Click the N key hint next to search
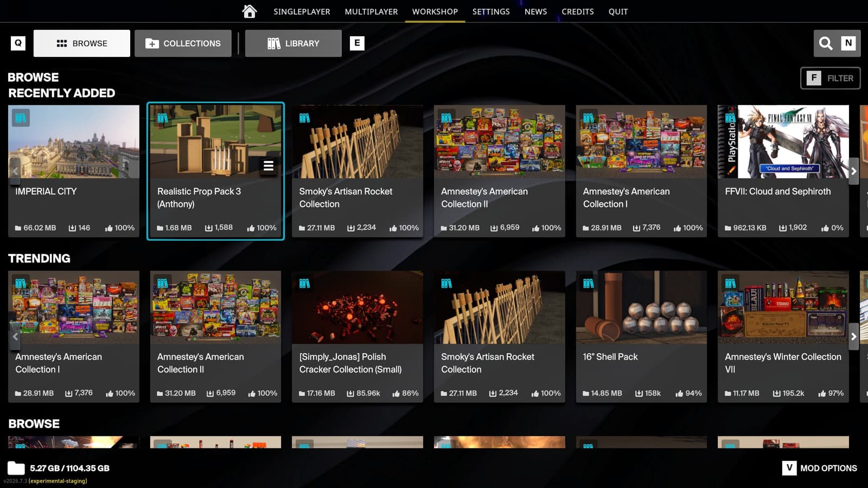 pyautogui.click(x=848, y=43)
